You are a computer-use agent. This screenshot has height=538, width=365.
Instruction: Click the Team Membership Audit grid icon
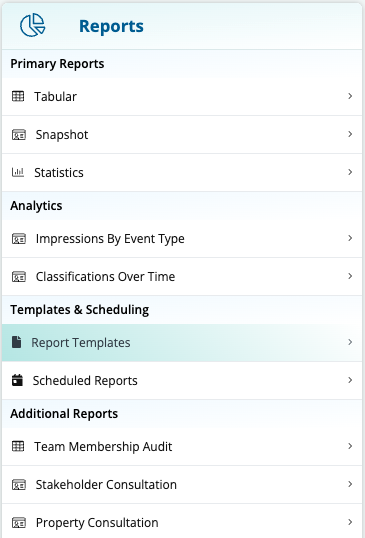click(x=18, y=446)
